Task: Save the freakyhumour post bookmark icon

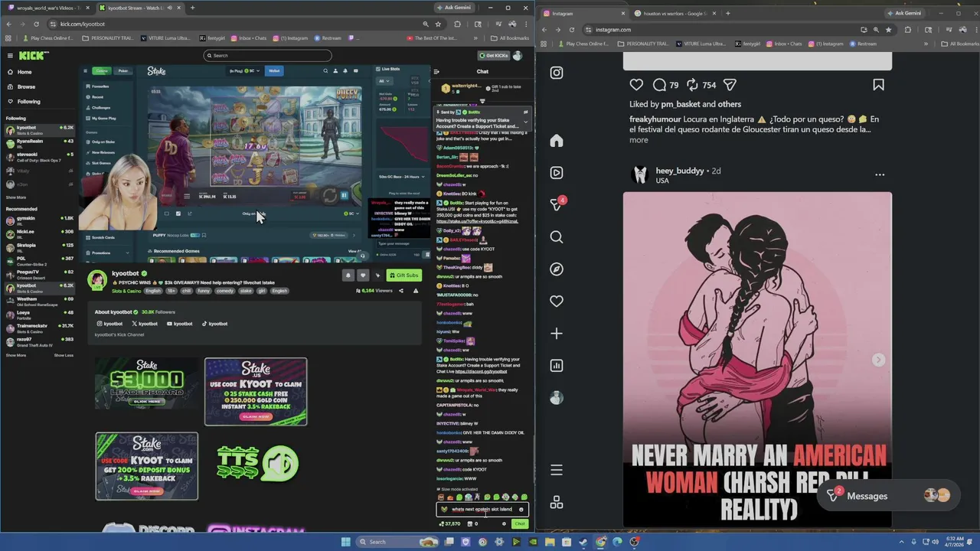Action: pos(878,85)
